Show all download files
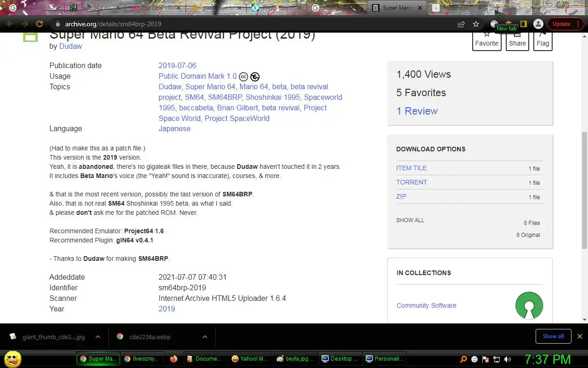Screen dimensions: 588x368 (410, 220)
